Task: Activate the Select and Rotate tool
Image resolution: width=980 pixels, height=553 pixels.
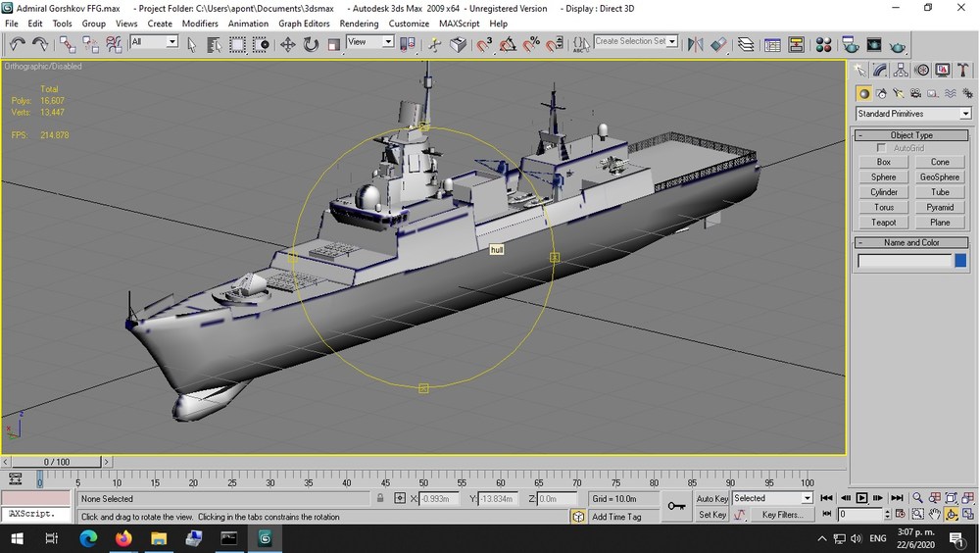Action: click(311, 44)
